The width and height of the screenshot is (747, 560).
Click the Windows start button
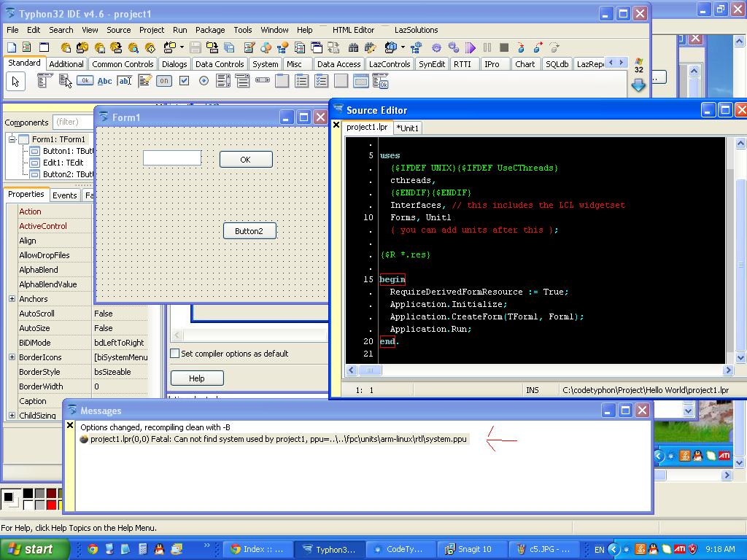[34, 549]
